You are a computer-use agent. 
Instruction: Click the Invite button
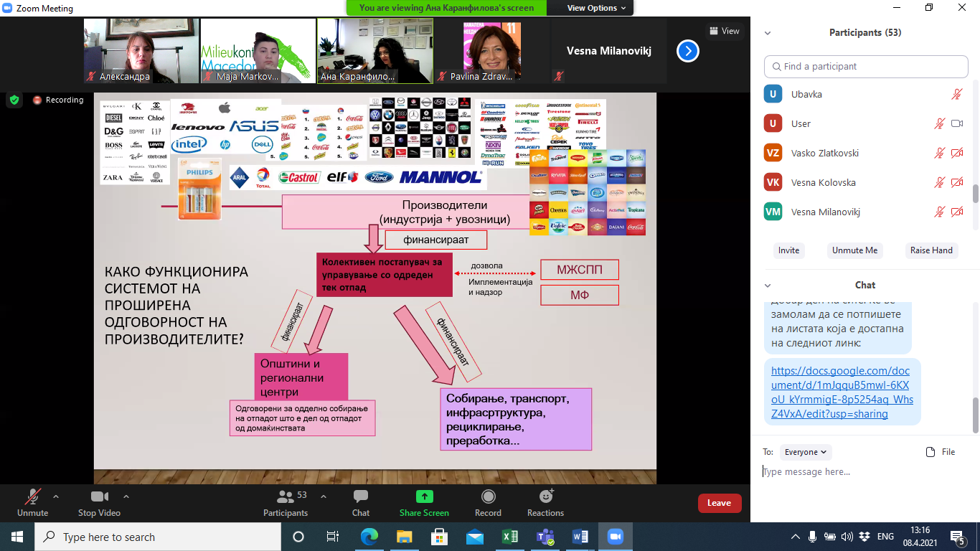click(788, 250)
